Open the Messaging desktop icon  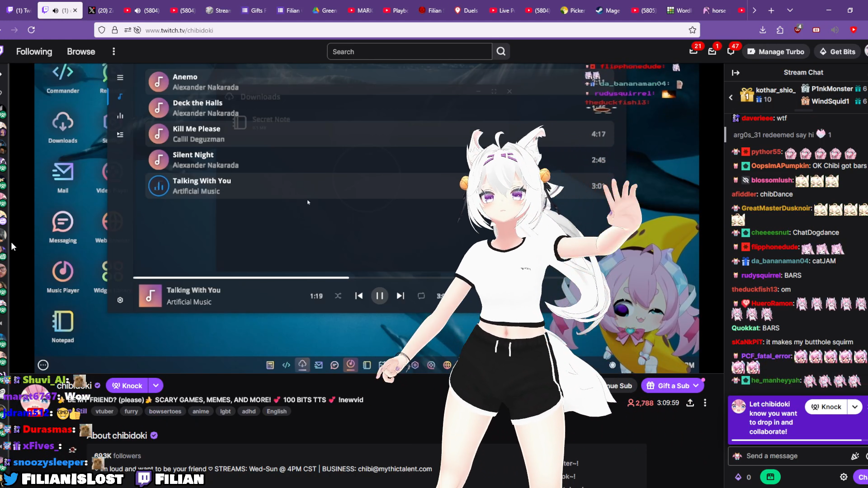[63, 227]
